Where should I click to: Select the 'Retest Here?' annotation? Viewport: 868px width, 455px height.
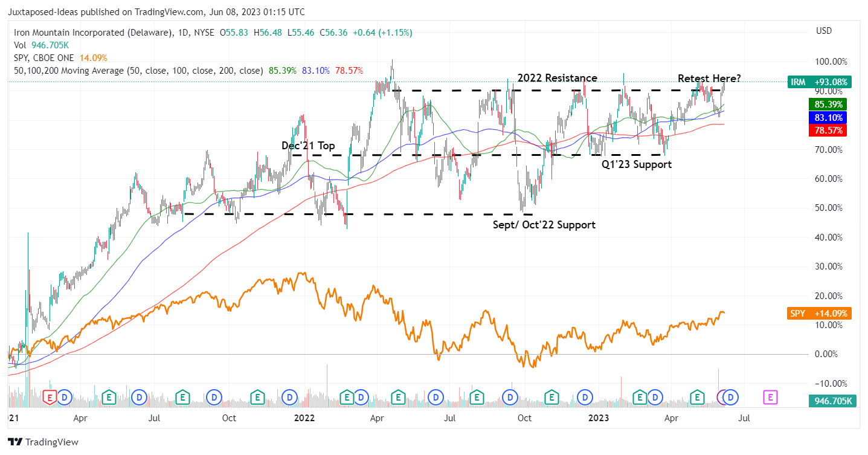(709, 78)
